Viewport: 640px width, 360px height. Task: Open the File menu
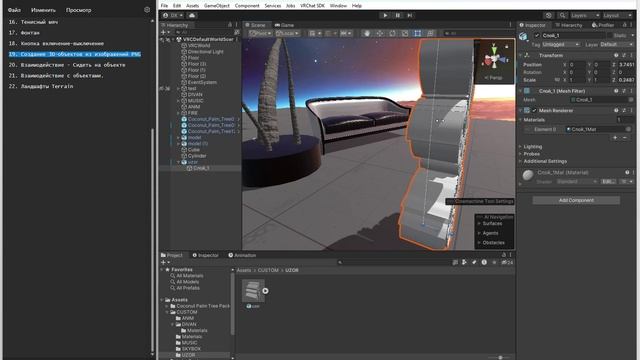pos(164,6)
